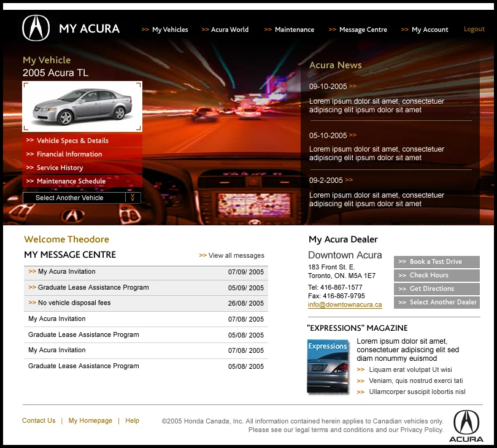Screen dimensions: 497x448
Task: Click the arrow next to the 09-10-2005 news
Action: pos(353,86)
